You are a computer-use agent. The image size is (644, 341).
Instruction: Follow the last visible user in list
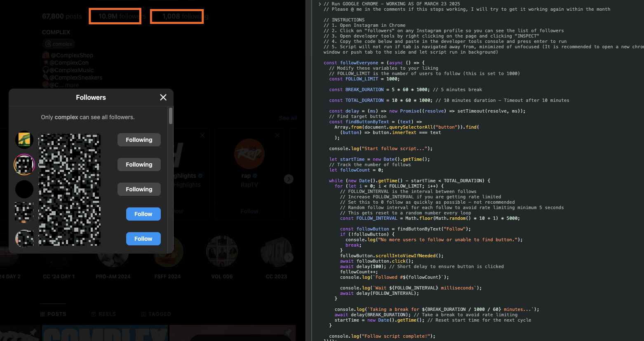[x=143, y=239]
